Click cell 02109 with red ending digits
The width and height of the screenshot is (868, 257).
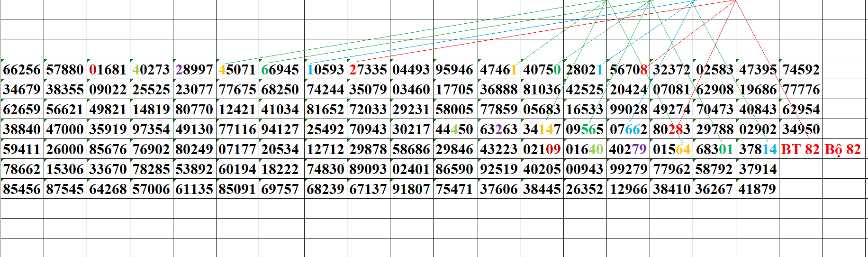pyautogui.click(x=542, y=149)
